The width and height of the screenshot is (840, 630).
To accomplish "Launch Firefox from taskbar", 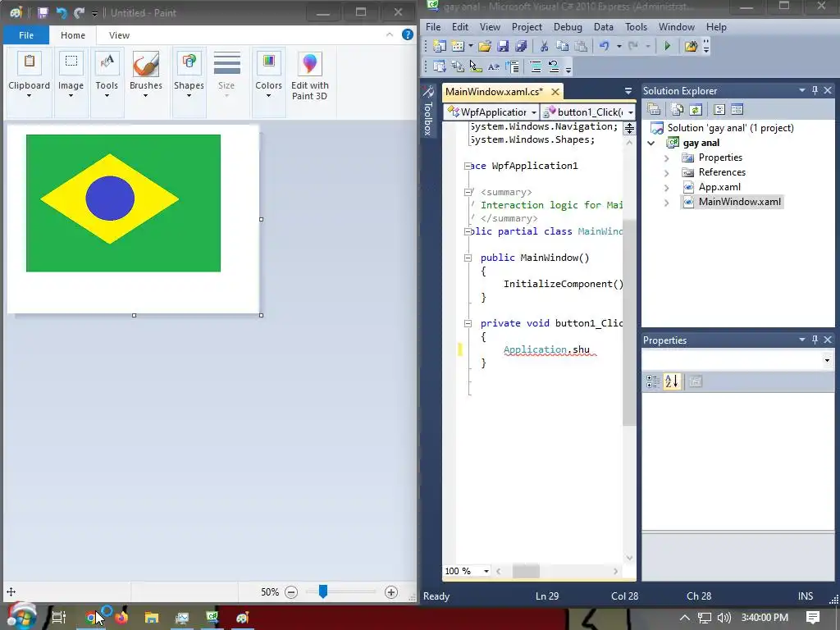I will (x=121, y=618).
